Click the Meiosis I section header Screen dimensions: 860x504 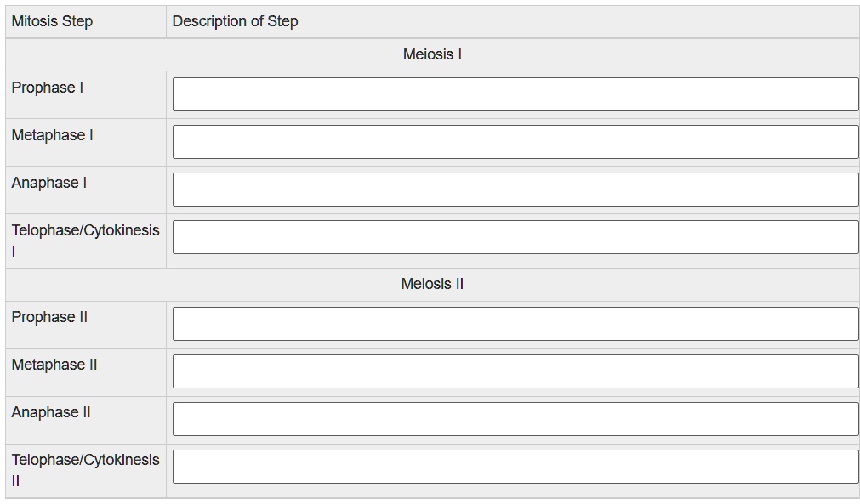click(430, 53)
